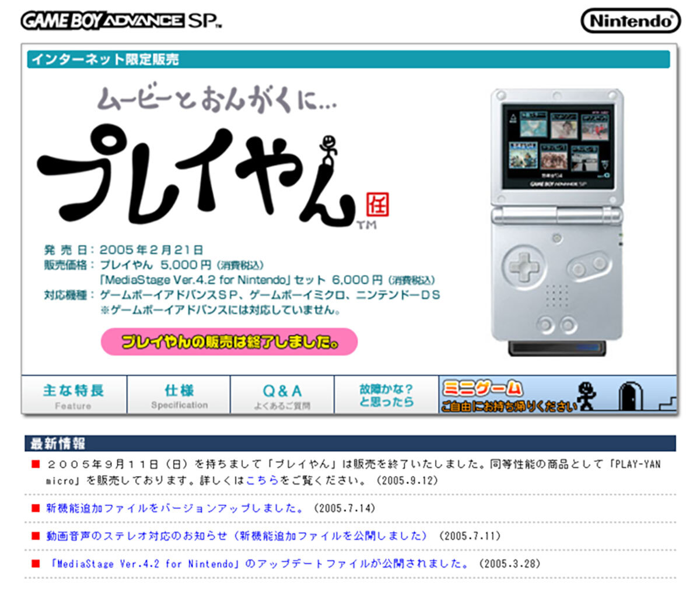Click the インターネット限定販売 header bar
This screenshot has width=700, height=598.
tap(348, 59)
